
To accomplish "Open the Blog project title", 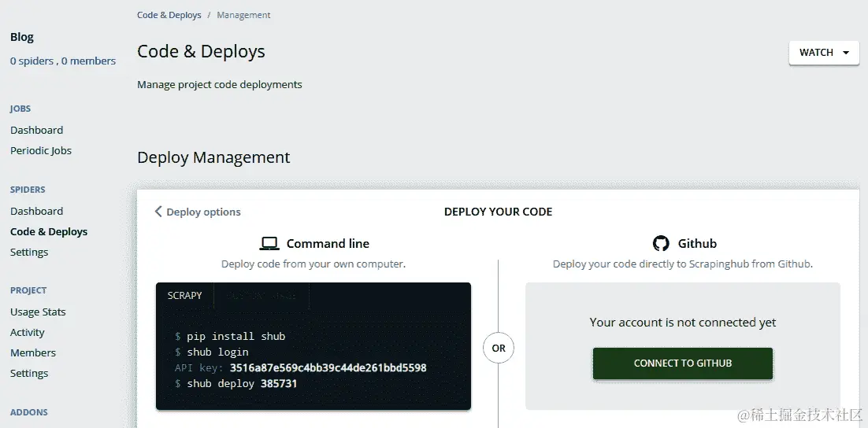I will [21, 37].
